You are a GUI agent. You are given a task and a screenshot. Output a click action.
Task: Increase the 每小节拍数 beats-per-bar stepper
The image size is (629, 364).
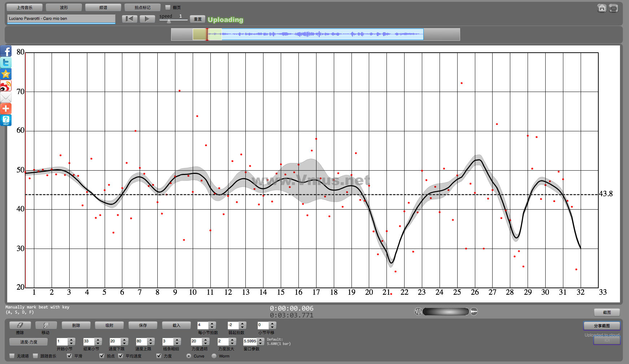point(212,323)
